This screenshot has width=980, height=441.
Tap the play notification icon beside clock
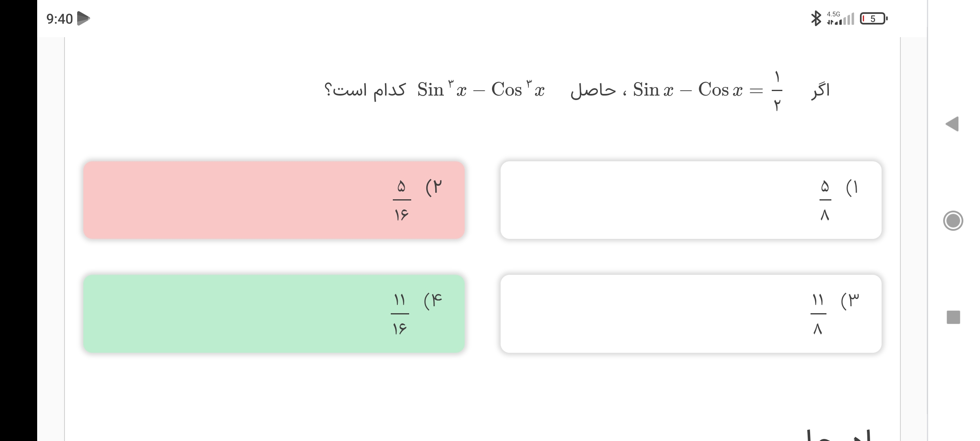point(83,18)
